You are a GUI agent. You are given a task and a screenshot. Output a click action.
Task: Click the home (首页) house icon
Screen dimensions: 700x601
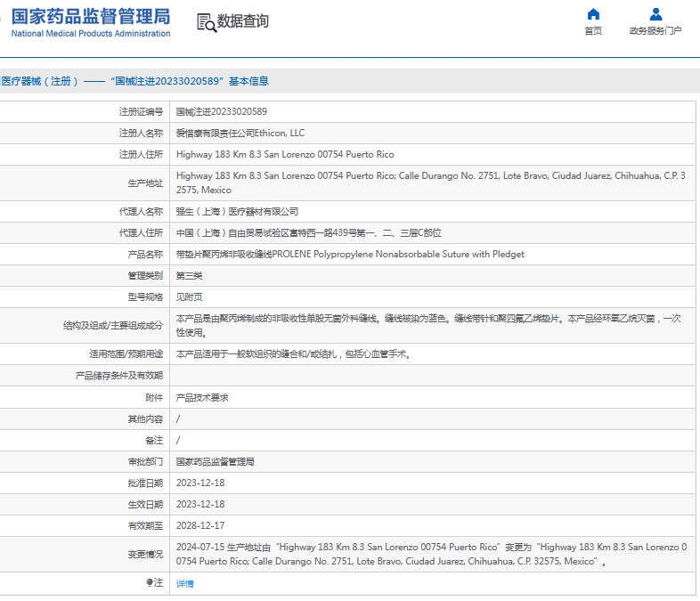click(x=593, y=14)
